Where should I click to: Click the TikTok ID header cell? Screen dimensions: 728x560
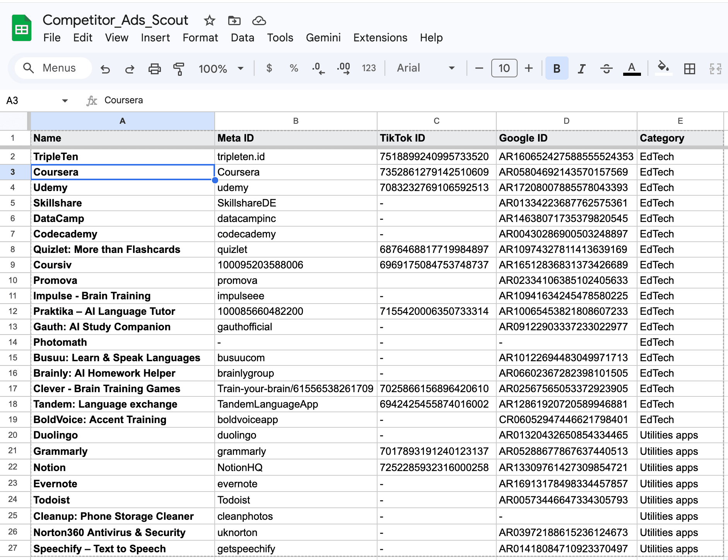tap(437, 138)
